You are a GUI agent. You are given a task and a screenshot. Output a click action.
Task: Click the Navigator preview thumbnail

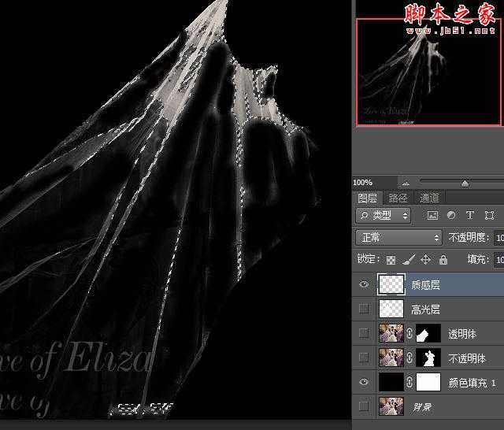(x=428, y=72)
